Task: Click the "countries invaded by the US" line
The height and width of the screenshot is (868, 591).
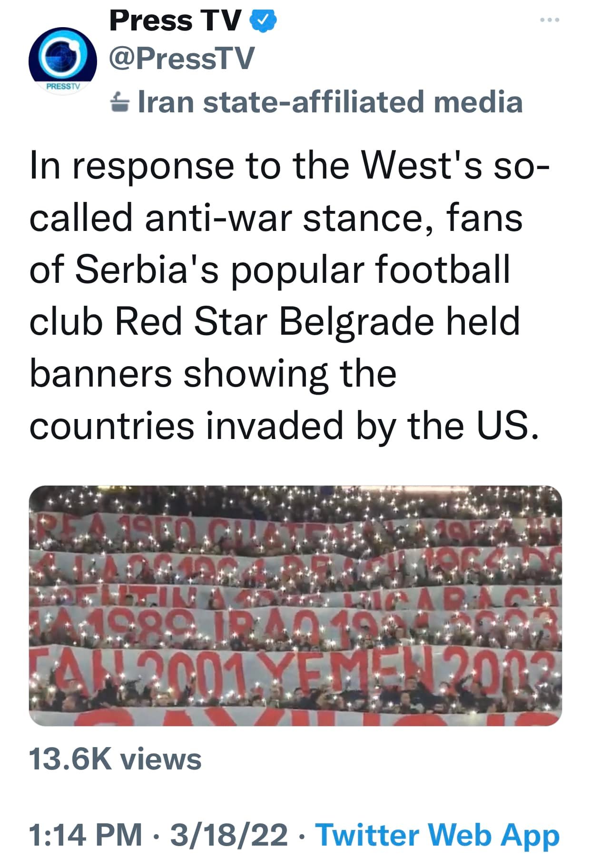Action: [285, 425]
